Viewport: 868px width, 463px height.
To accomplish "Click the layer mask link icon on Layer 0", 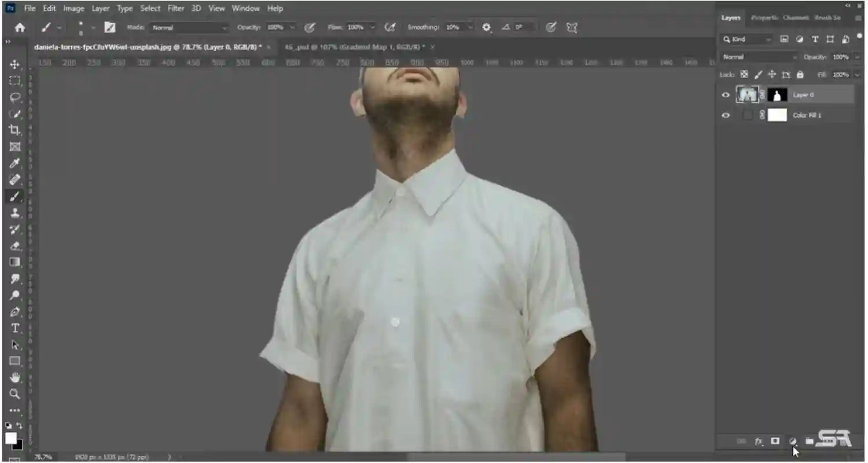I will pyautogui.click(x=762, y=95).
